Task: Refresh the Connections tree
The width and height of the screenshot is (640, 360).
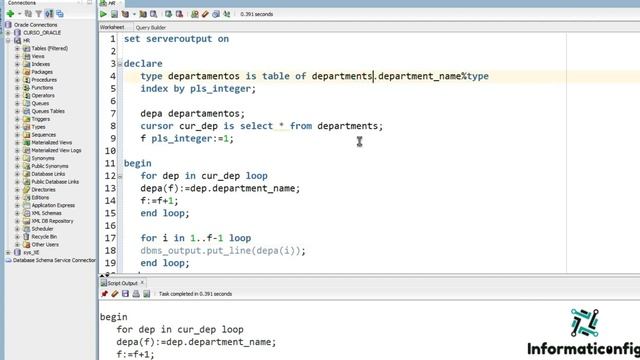Action: (28, 14)
